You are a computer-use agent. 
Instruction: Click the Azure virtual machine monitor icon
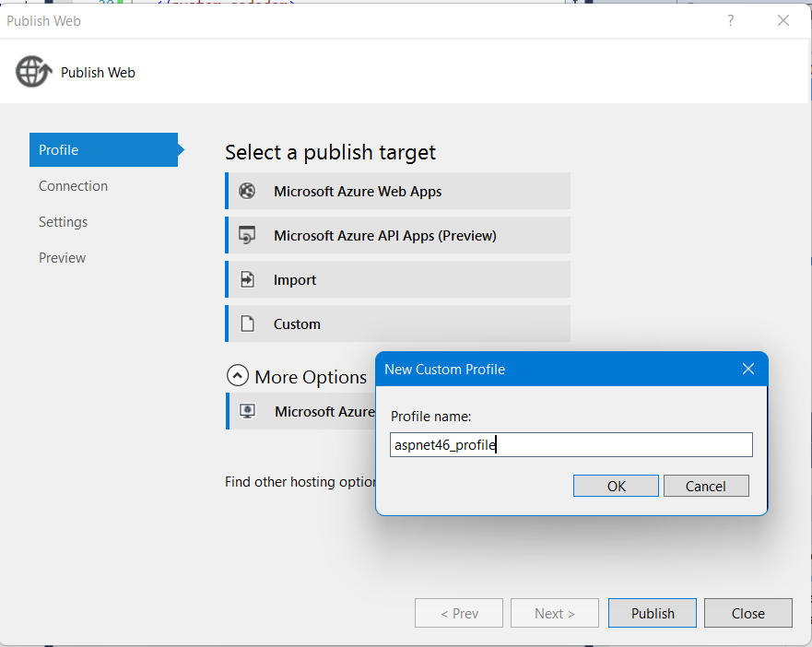click(x=247, y=411)
